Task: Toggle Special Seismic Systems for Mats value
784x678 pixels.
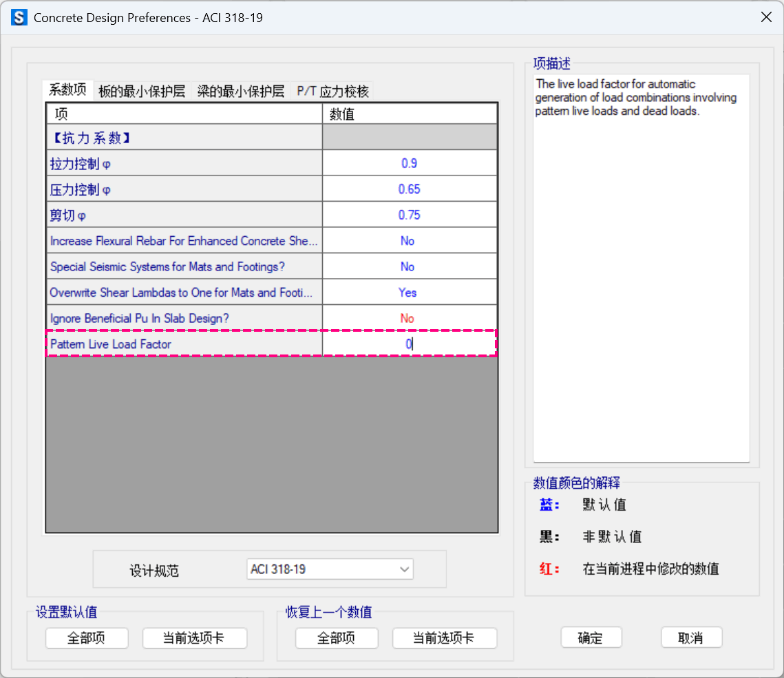Action: click(409, 266)
